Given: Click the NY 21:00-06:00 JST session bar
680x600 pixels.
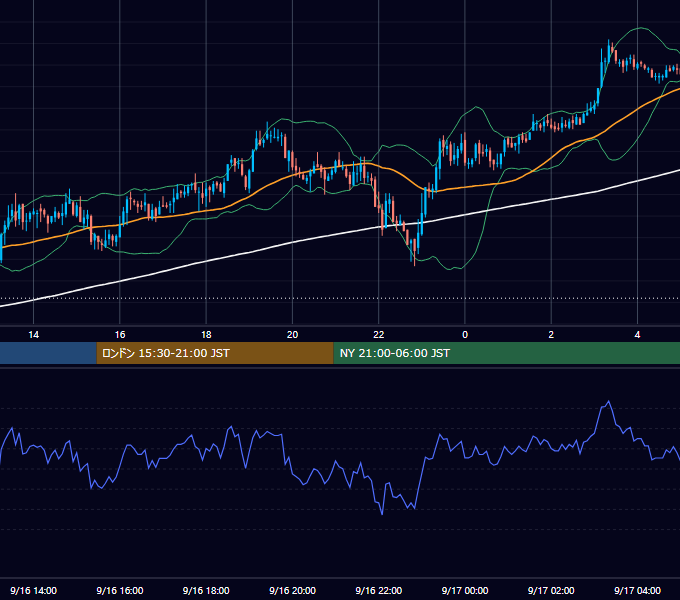Looking at the screenshot, I should coord(507,353).
